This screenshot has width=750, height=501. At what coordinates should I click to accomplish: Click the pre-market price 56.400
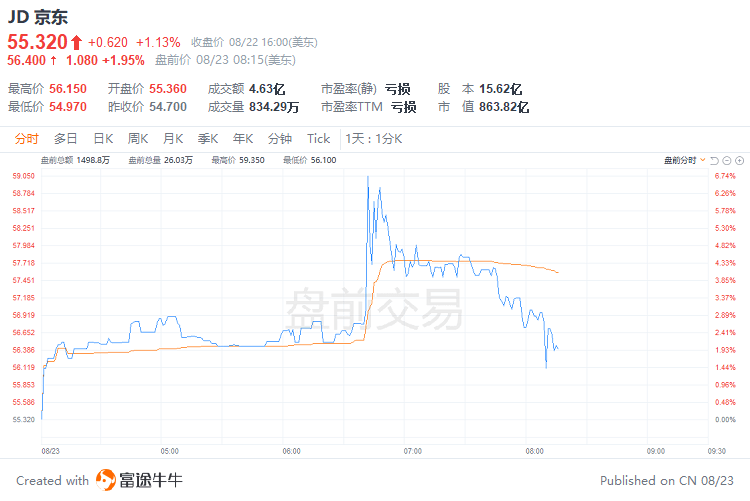(x=26, y=60)
